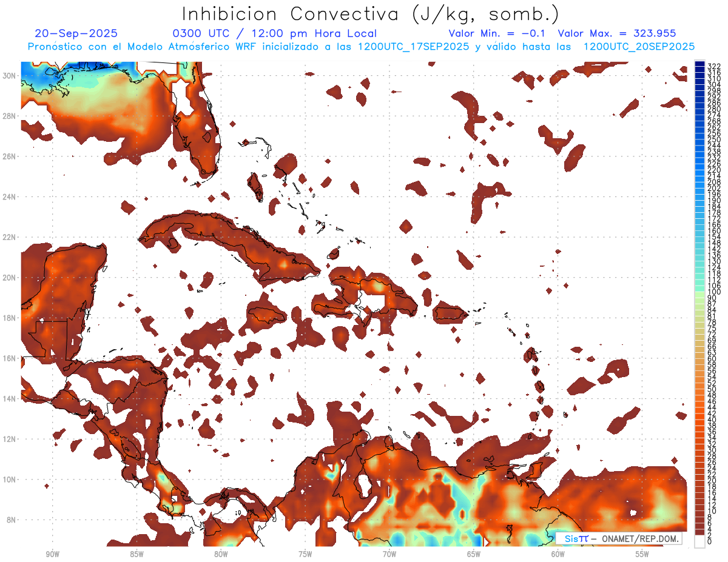The height and width of the screenshot is (562, 728).
Task: Click the '65W' longitude axis label
Action: (x=474, y=554)
